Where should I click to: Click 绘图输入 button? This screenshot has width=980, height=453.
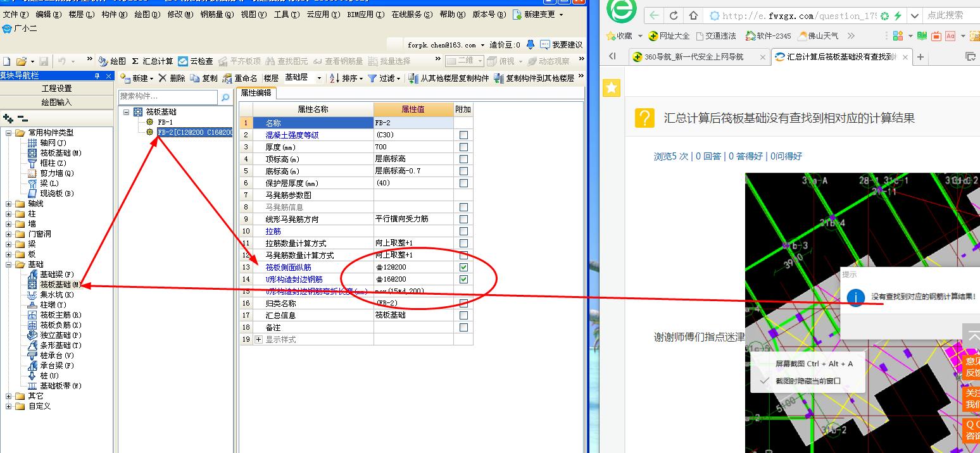(56, 102)
